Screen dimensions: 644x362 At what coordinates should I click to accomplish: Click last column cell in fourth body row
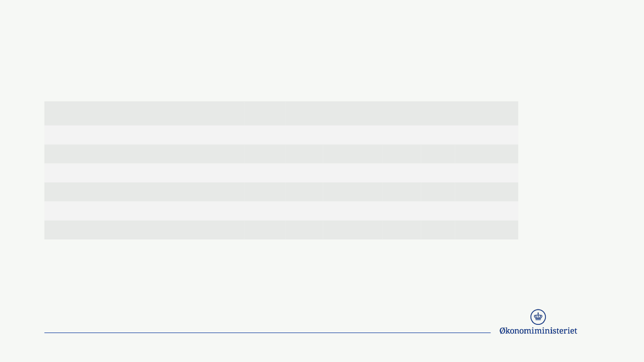[x=486, y=192]
